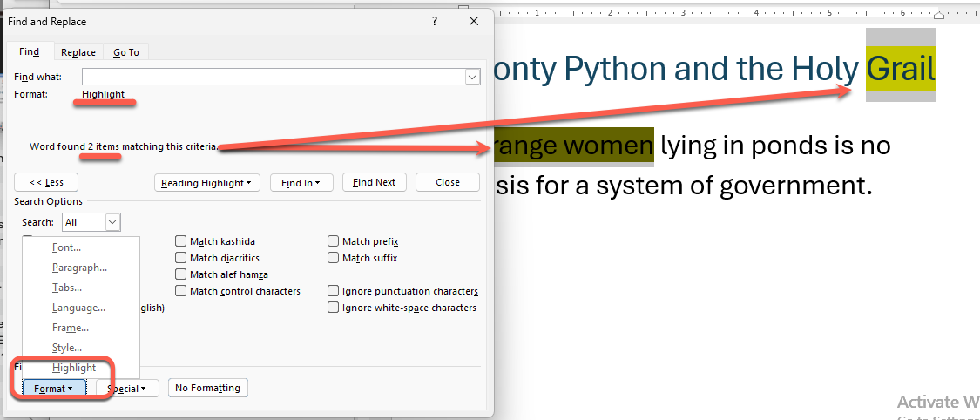Tick the Match diacritics checkbox
Viewport: 980px width, 420px height.
coord(181,258)
